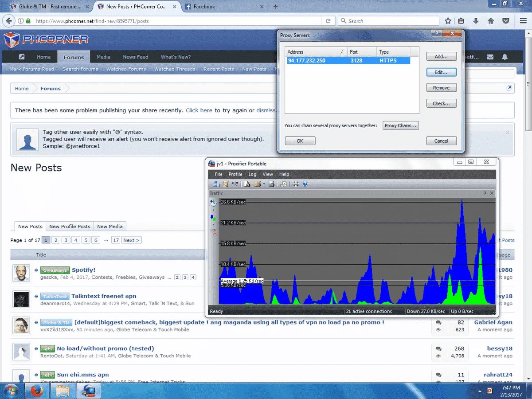The image size is (532, 399).
Task: Open Firefox from the Windows taskbar
Action: 36,391
